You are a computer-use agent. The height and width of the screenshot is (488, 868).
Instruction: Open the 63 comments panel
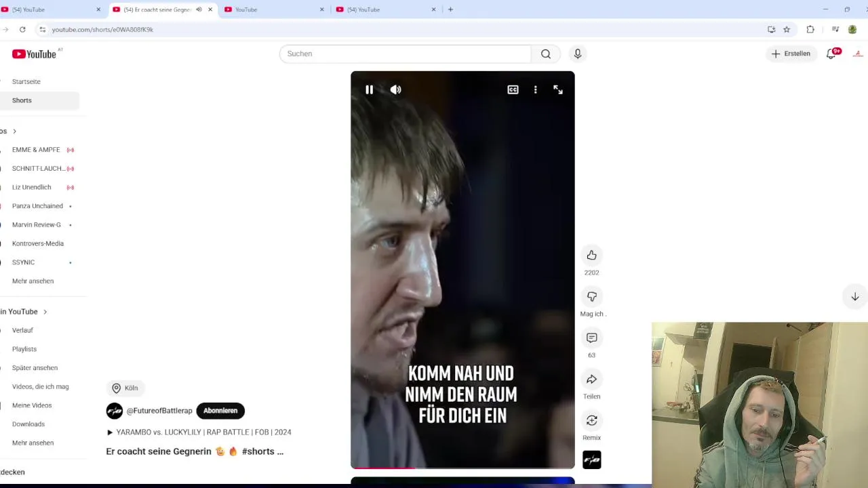[x=592, y=338]
